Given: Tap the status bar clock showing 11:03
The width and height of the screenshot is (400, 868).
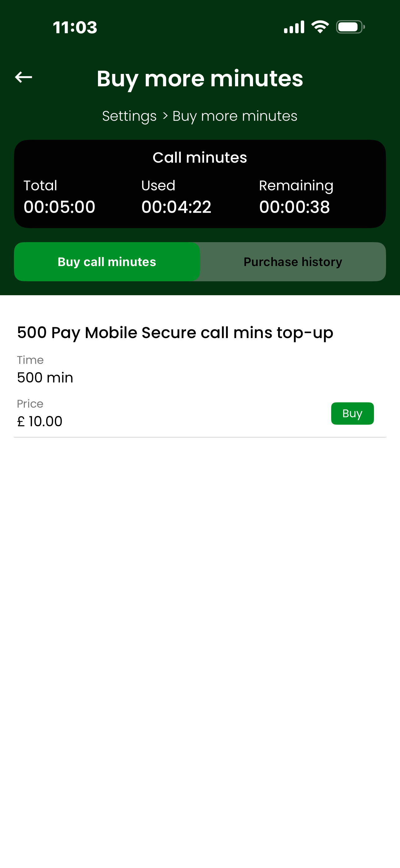Looking at the screenshot, I should (75, 27).
